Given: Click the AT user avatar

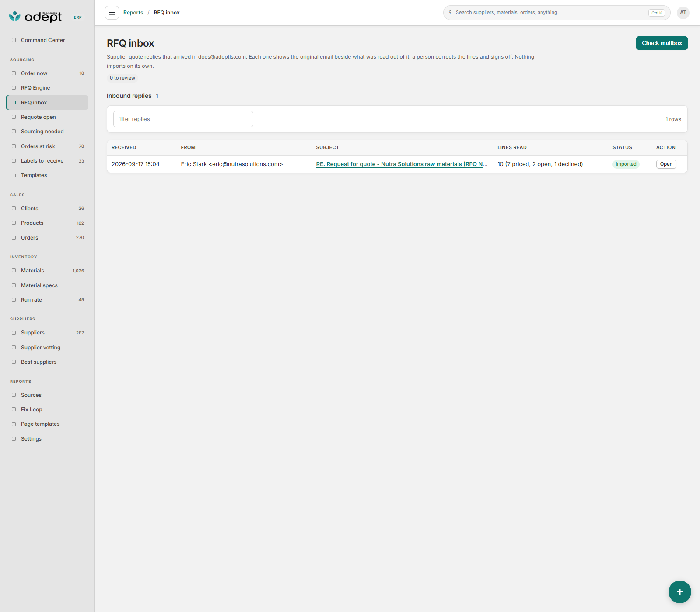Looking at the screenshot, I should coord(683,13).
